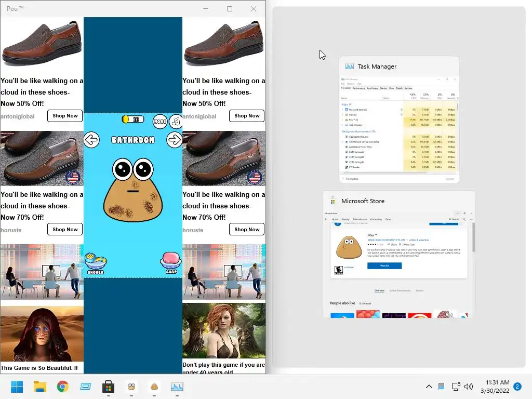Tap the dirty Pou character
The width and height of the screenshot is (532, 399).
[132, 190]
